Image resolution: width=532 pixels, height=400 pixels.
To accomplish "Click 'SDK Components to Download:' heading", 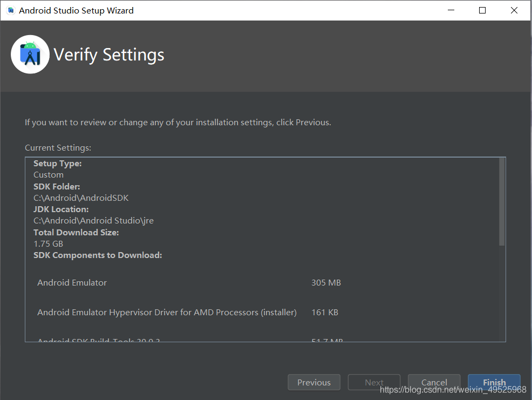I will 98,255.
